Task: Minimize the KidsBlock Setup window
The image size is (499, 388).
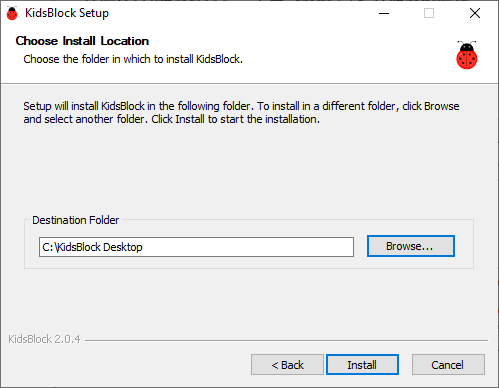Action: 384,13
